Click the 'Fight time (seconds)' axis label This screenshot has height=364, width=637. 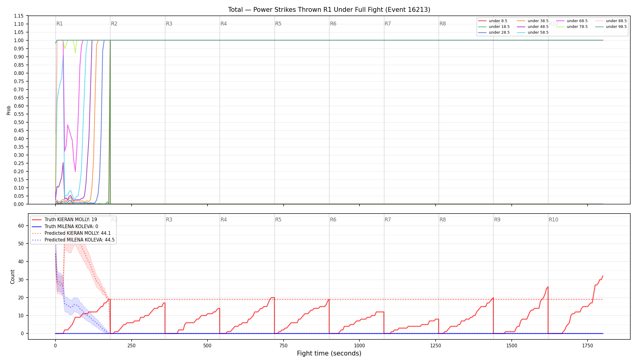pos(329,353)
